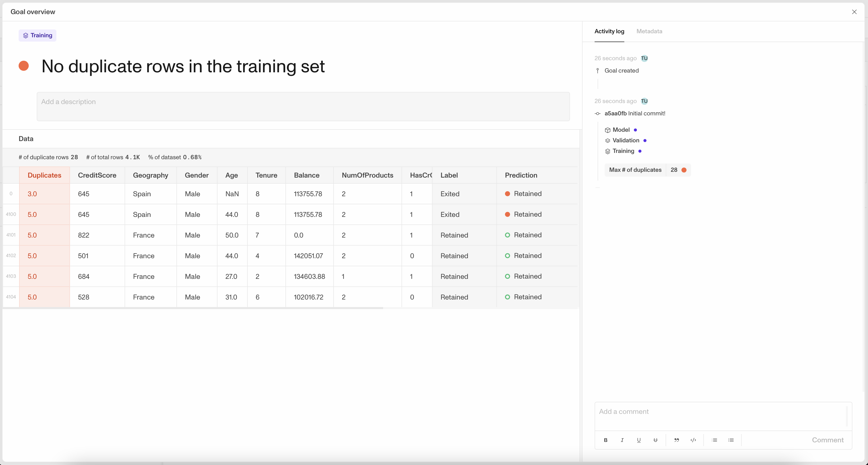This screenshot has width=868, height=465.
Task: Click the Add a description field
Action: pyautogui.click(x=303, y=107)
